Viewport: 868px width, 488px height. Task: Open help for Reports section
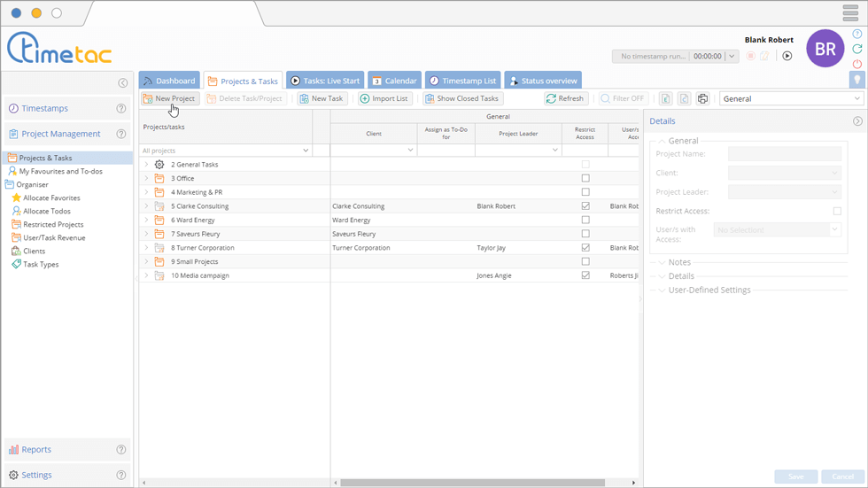click(121, 450)
